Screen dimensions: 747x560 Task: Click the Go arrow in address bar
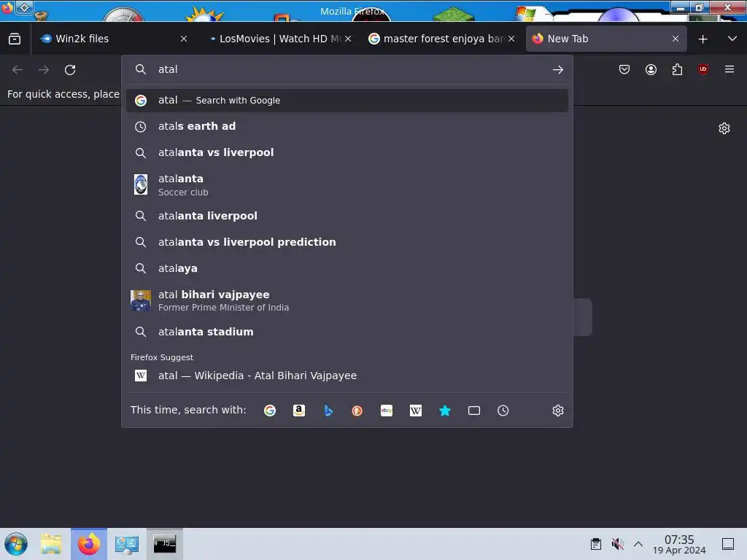(x=558, y=69)
